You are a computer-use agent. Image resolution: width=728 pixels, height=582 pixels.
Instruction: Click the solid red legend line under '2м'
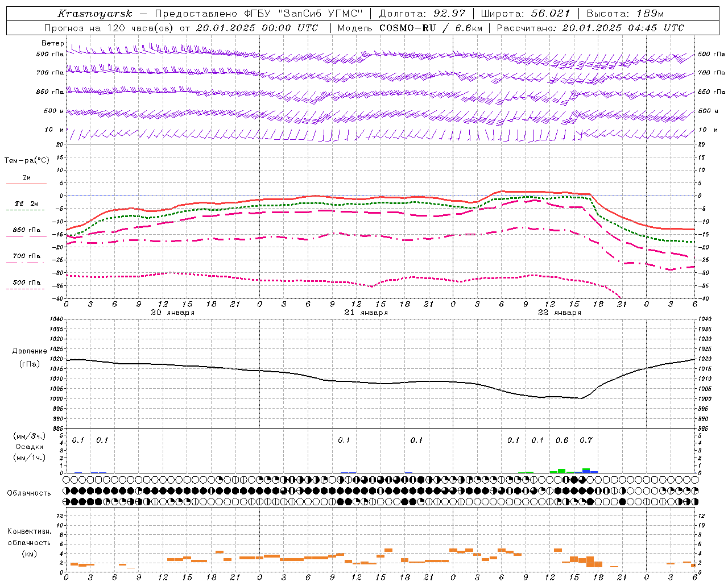pos(26,184)
